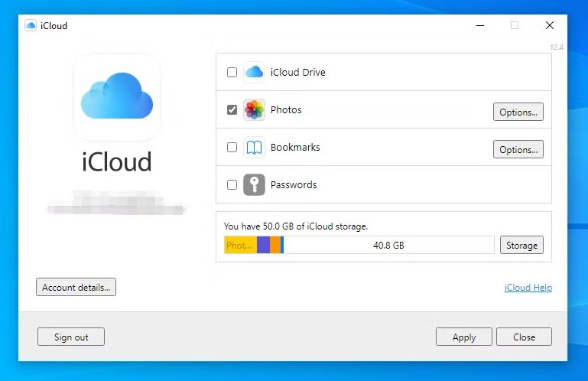Click the yellow Photos storage segment
This screenshot has height=381, width=588.
click(x=240, y=245)
